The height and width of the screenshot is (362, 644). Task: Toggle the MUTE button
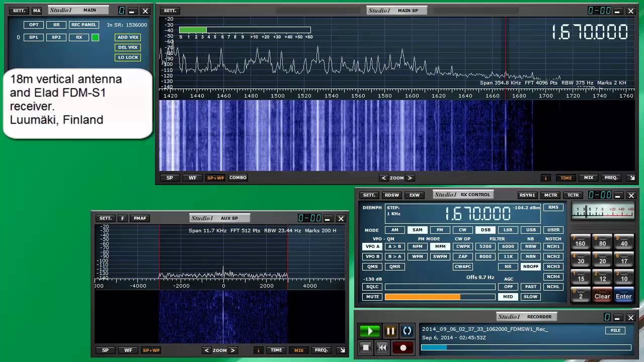tap(372, 297)
